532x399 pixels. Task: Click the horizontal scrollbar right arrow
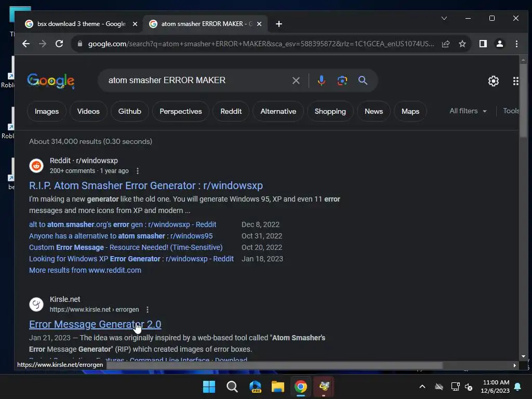coord(515,365)
